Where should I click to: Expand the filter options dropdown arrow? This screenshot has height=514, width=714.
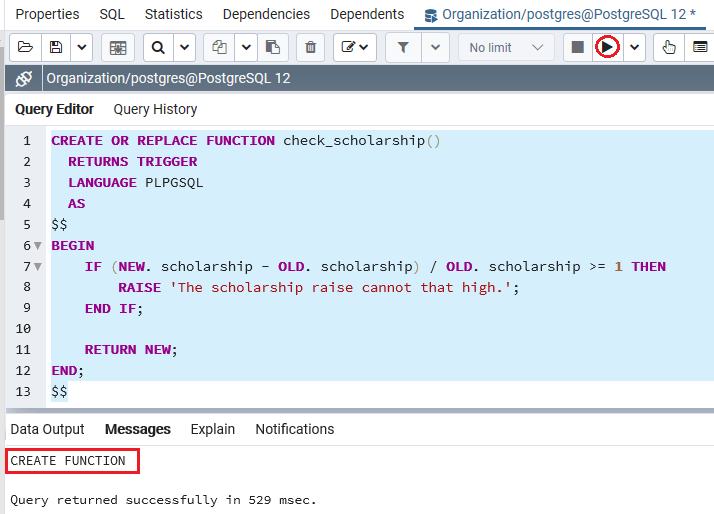[x=435, y=47]
